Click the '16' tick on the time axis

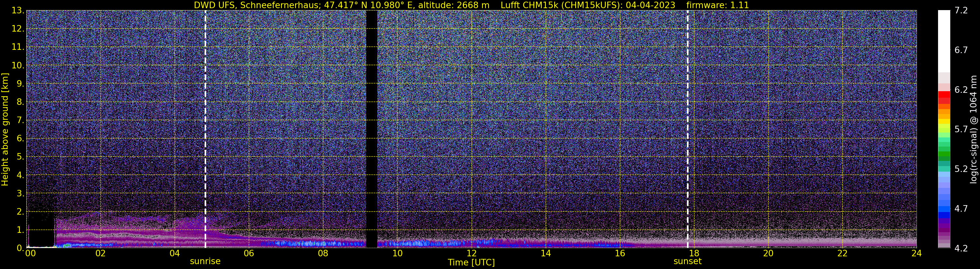tap(620, 253)
